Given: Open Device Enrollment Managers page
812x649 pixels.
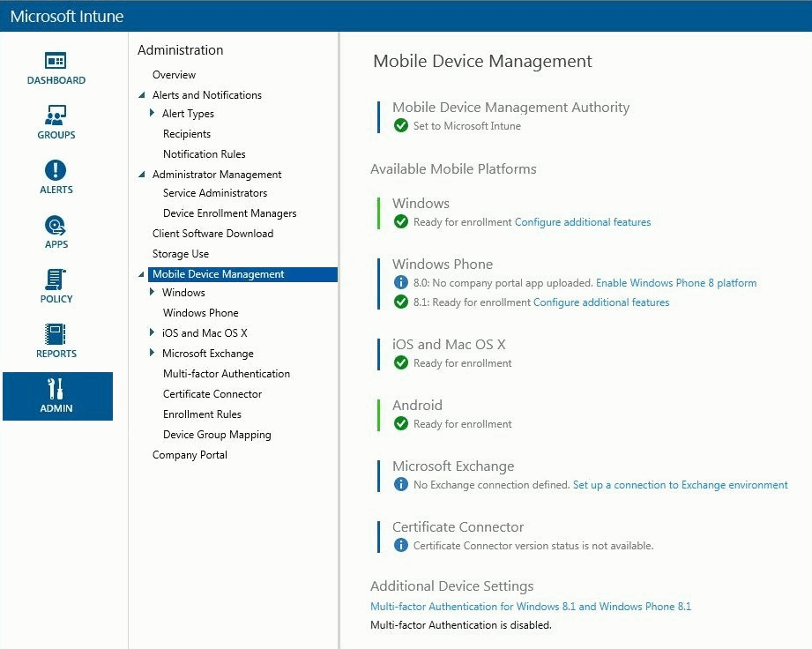Looking at the screenshot, I should click(x=230, y=213).
